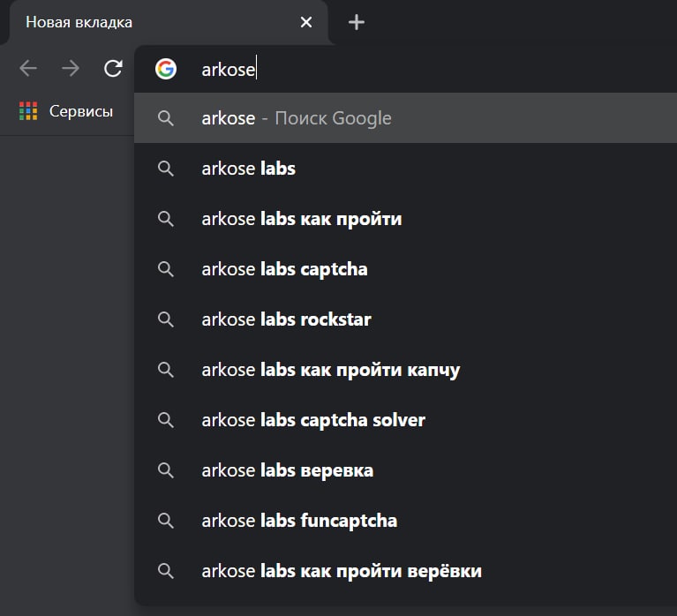This screenshot has height=616, width=677.
Task: Select 'arkose - Поиск Google' suggestion
Action: pos(405,118)
